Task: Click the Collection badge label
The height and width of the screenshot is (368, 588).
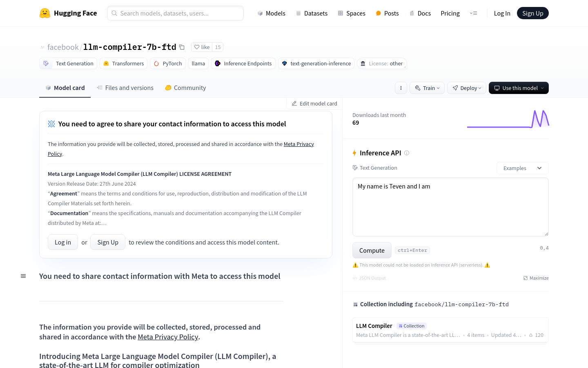Action: tap(412, 326)
